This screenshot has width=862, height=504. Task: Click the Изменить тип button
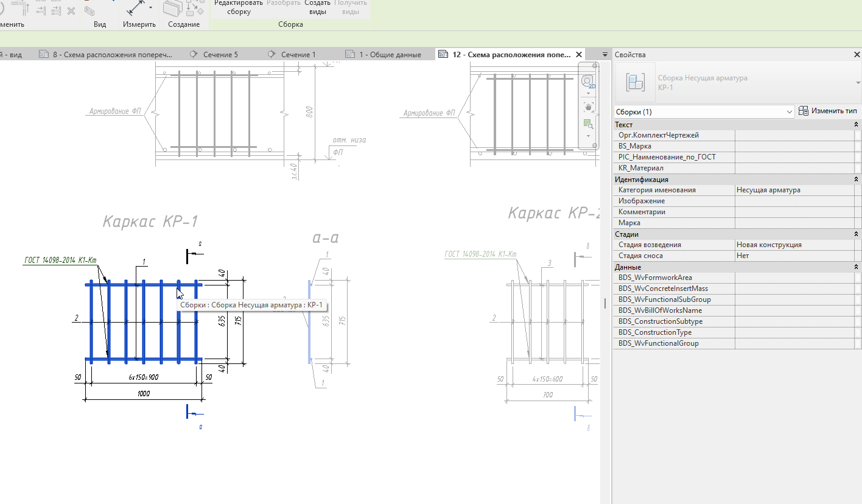[828, 111]
